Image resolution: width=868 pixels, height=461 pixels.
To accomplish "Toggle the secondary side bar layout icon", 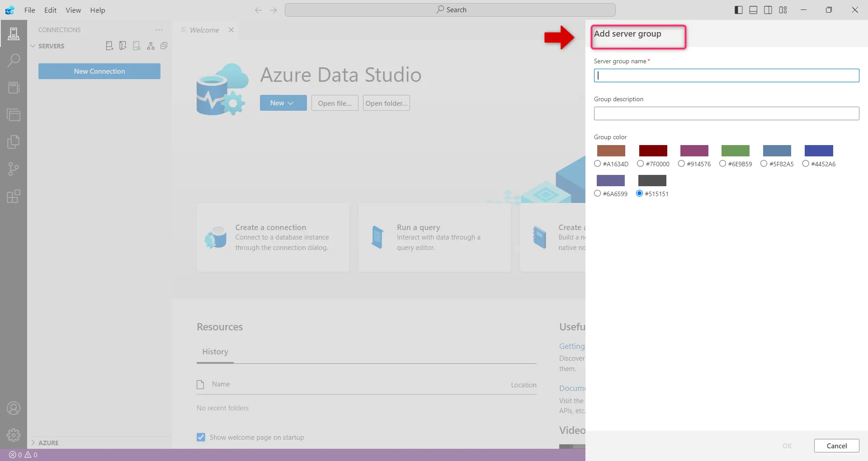I will pos(768,10).
